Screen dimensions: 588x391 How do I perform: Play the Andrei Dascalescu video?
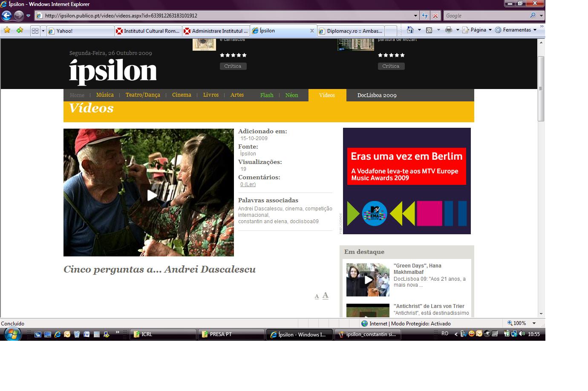(x=151, y=195)
